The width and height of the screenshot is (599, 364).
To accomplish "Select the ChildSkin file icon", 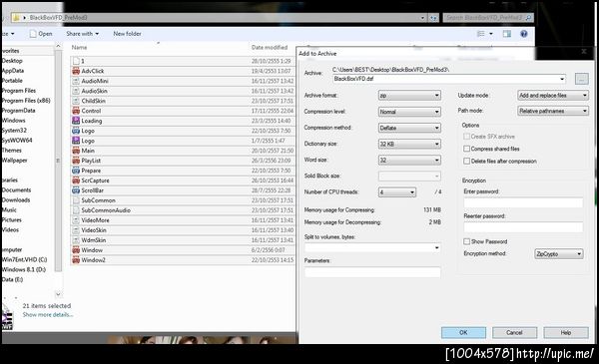I will pyautogui.click(x=76, y=101).
